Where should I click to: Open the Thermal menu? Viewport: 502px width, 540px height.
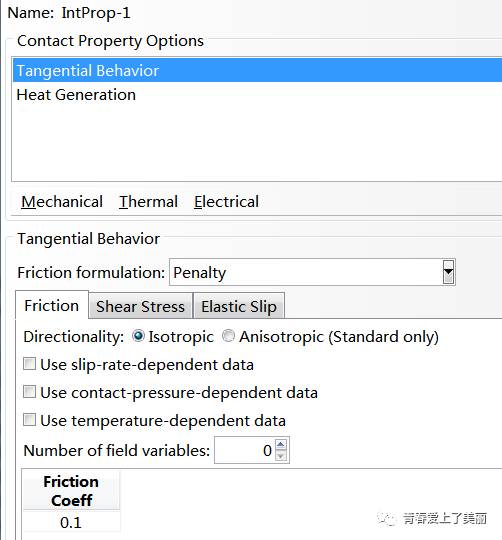pos(148,202)
